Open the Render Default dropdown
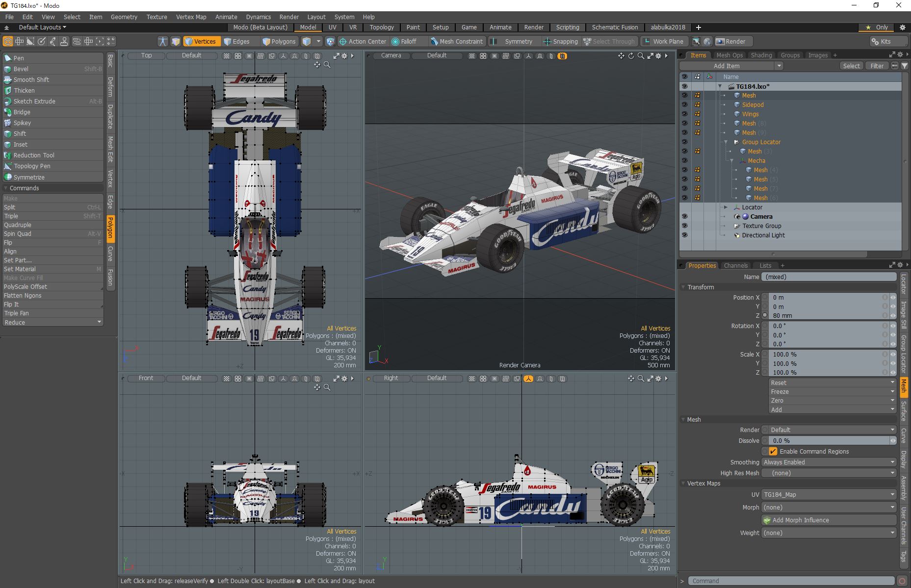The height and width of the screenshot is (588, 911). tap(832, 430)
